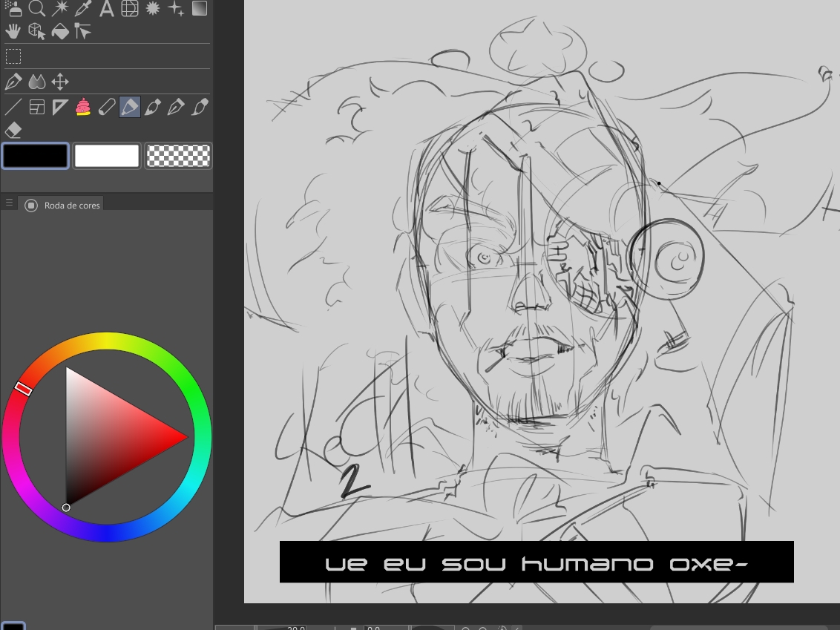Choose the dashed rectangle selection tool
This screenshot has width=840, height=630.
13,56
